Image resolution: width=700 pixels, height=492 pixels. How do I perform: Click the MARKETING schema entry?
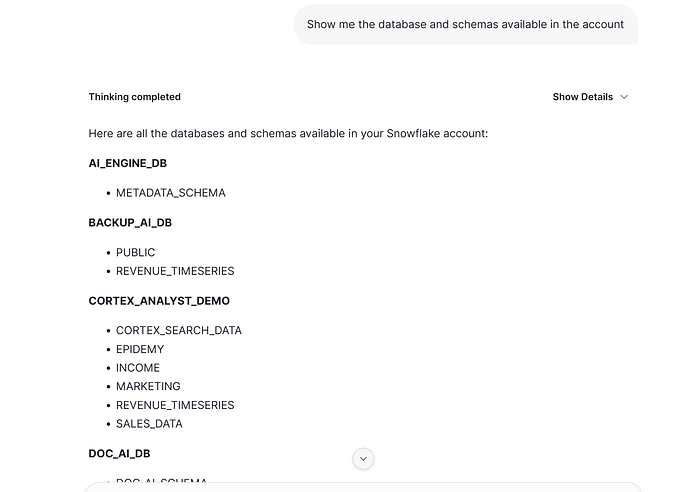(x=148, y=386)
